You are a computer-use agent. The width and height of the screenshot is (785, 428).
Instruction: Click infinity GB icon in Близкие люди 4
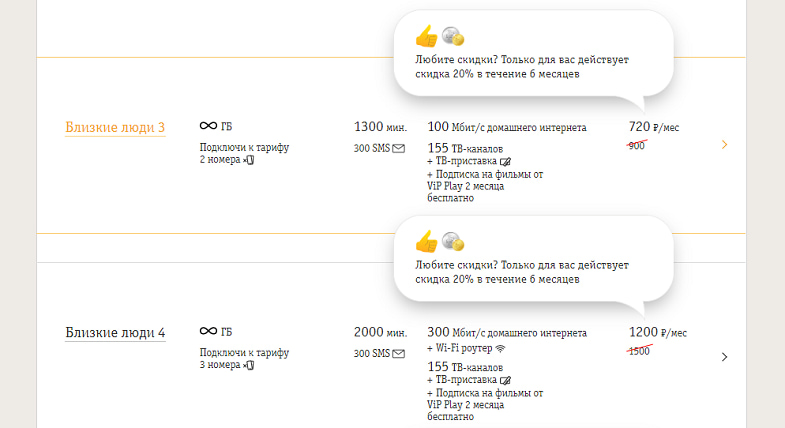[208, 331]
